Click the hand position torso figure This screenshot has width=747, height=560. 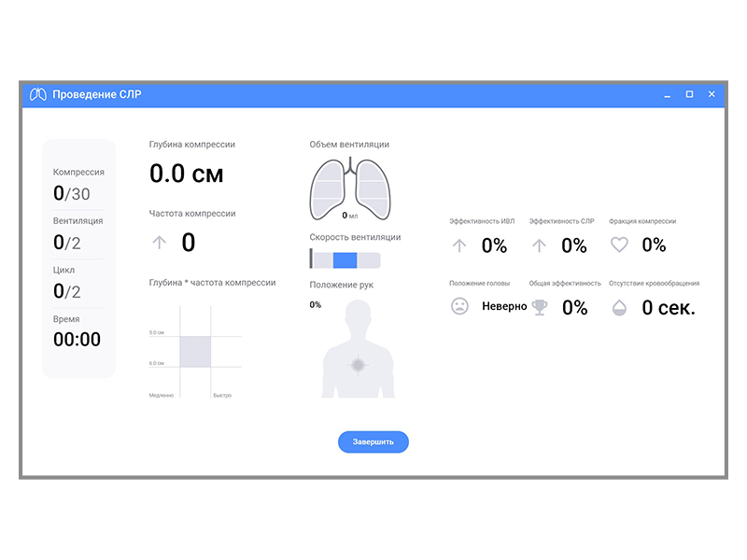click(x=358, y=351)
